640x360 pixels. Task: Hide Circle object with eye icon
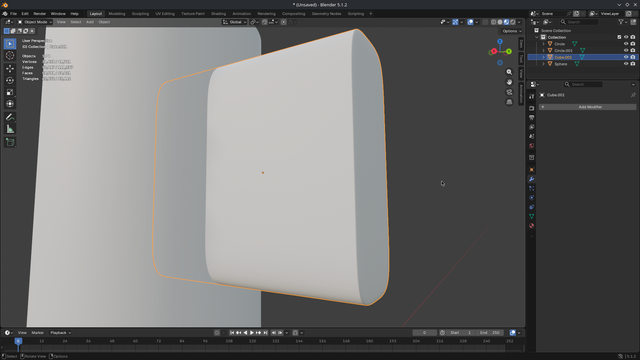click(x=626, y=44)
